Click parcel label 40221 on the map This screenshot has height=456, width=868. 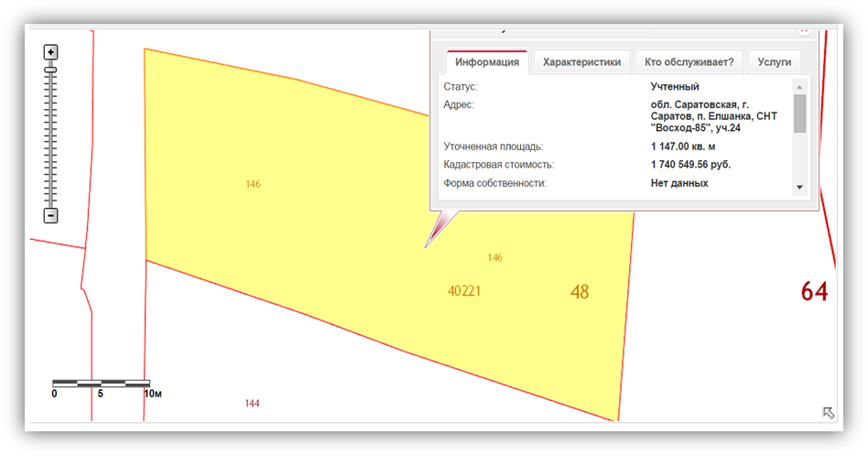click(x=464, y=291)
